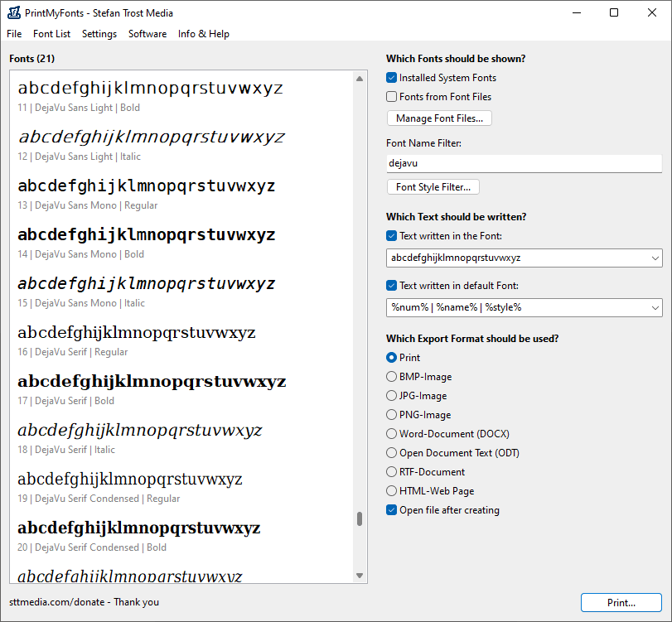Select font 18 DejaVu Serif Italic
This screenshot has width=672, height=622.
(x=181, y=437)
